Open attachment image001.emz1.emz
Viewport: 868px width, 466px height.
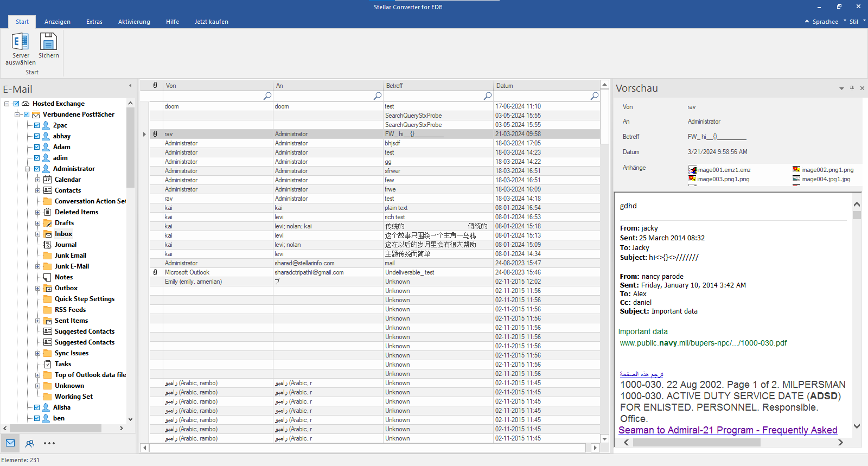pos(719,170)
